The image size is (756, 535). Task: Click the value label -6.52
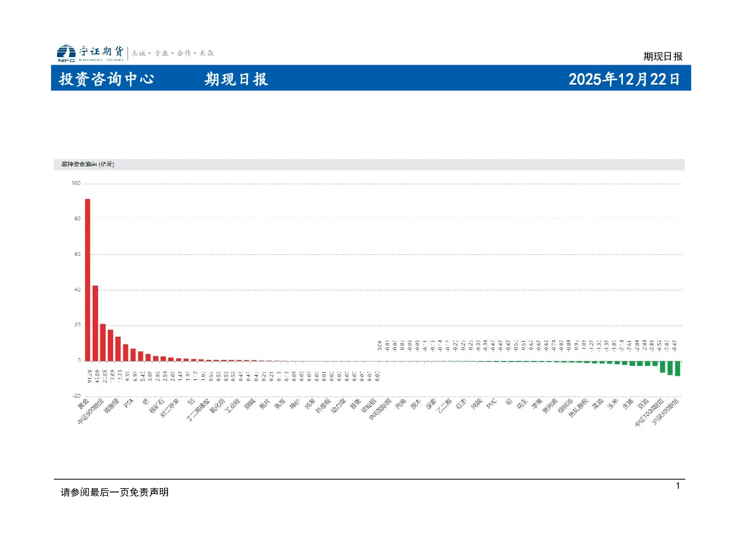(660, 345)
